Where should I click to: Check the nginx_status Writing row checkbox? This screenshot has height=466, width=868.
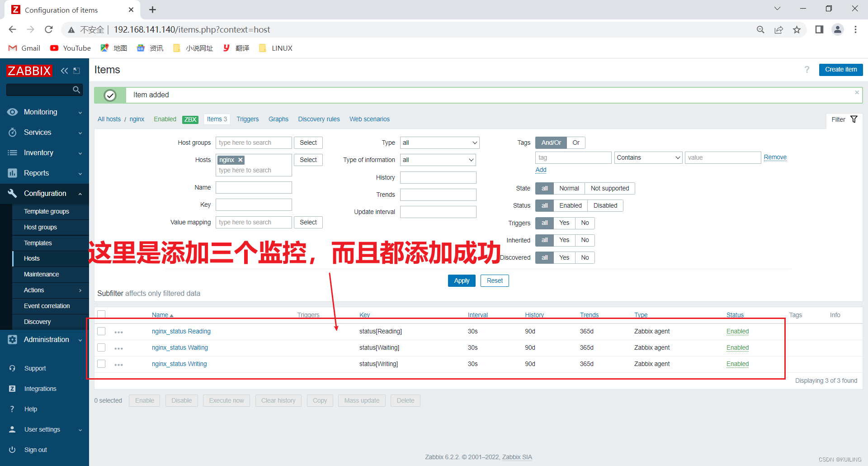point(101,364)
